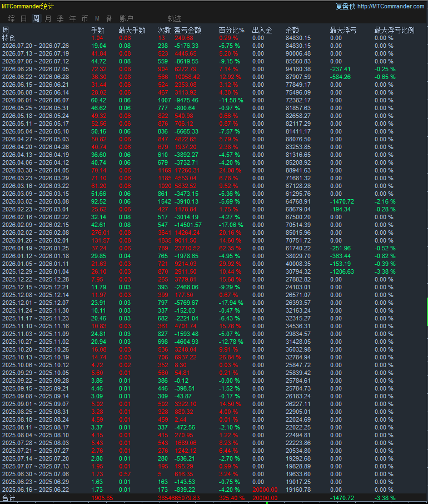Click the 盈亏金额 column header
The height and width of the screenshot is (504, 428).
click(x=187, y=30)
